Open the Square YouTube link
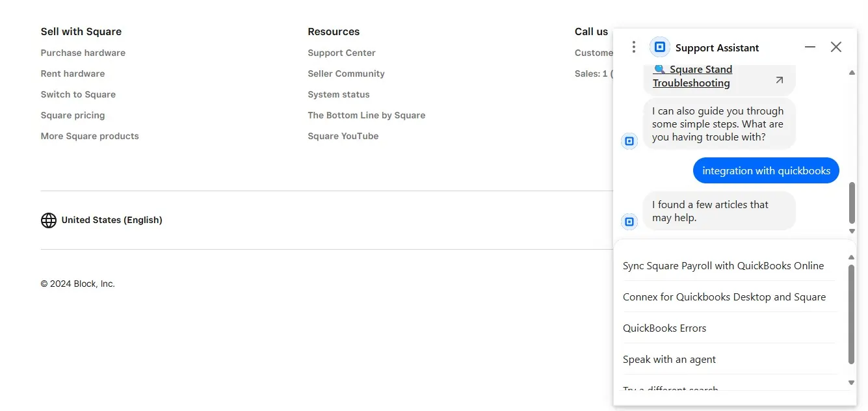Screen dimensions: 868x411 [343, 136]
